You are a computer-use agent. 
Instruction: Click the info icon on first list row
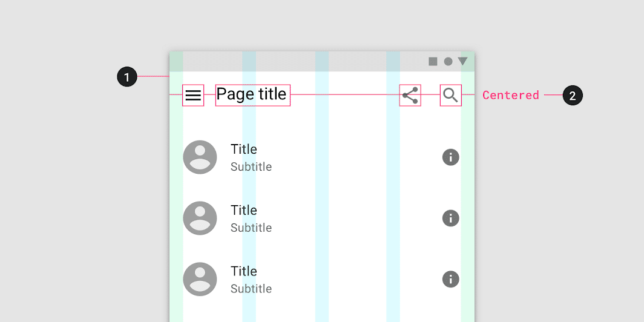coord(450,157)
